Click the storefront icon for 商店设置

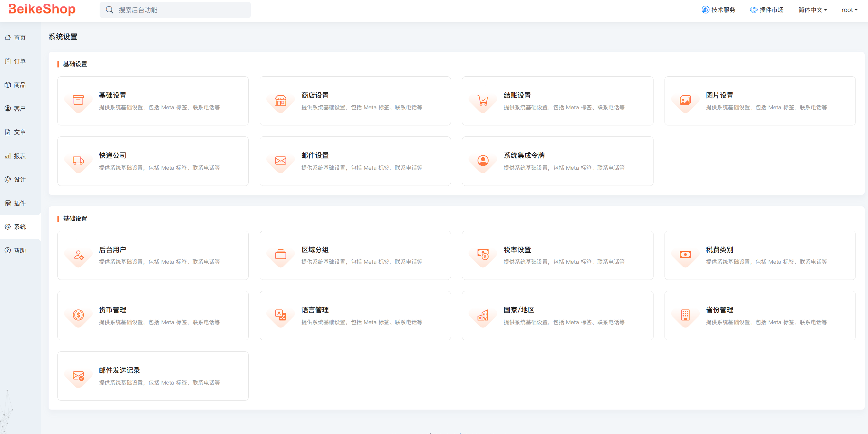[x=280, y=100]
